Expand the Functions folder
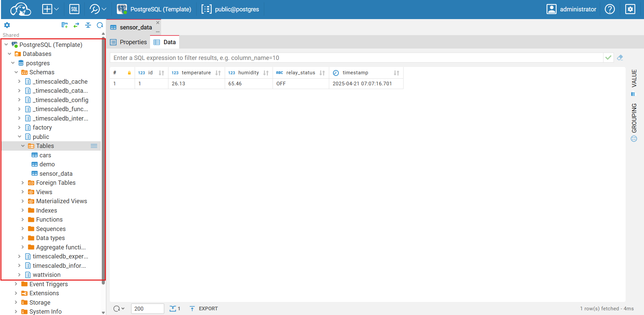Viewport: 644px width, 315px height. tap(23, 220)
